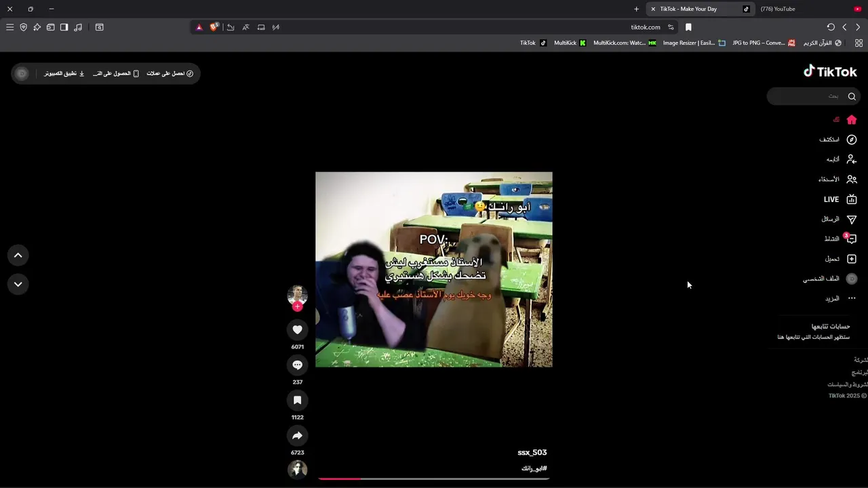868x488 pixels.
Task: Save the video with bookmark icon
Action: pyautogui.click(x=297, y=400)
